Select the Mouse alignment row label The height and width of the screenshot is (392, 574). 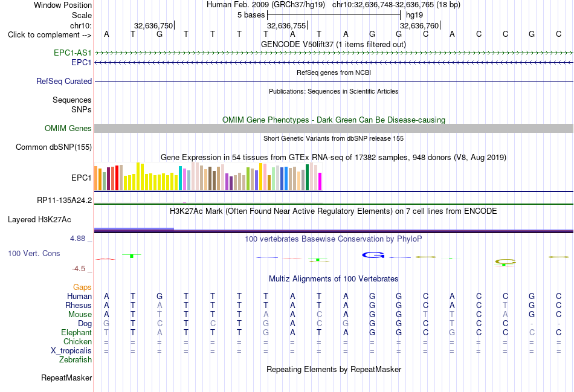click(80, 315)
